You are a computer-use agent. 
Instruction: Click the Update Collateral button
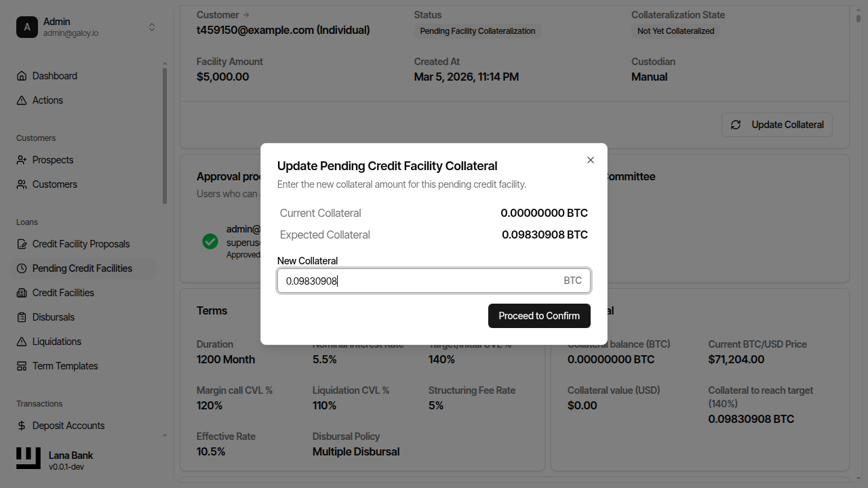(x=777, y=125)
